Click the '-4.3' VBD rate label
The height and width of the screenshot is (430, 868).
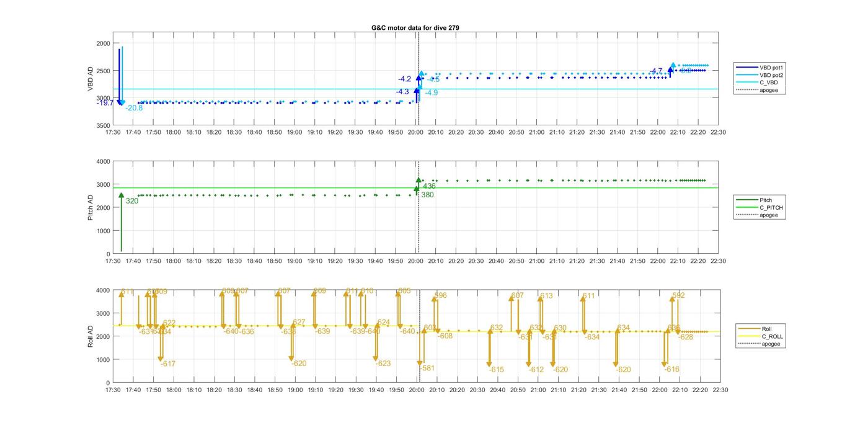tap(402, 92)
